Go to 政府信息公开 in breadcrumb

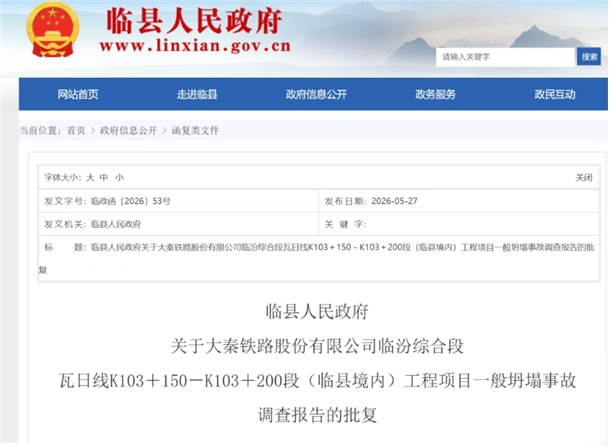pyautogui.click(x=128, y=130)
